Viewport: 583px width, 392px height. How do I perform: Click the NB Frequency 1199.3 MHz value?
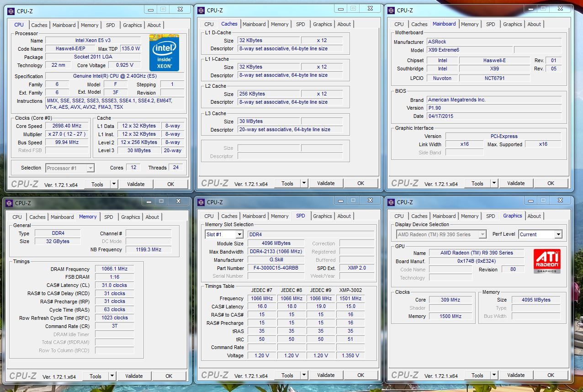coord(148,250)
